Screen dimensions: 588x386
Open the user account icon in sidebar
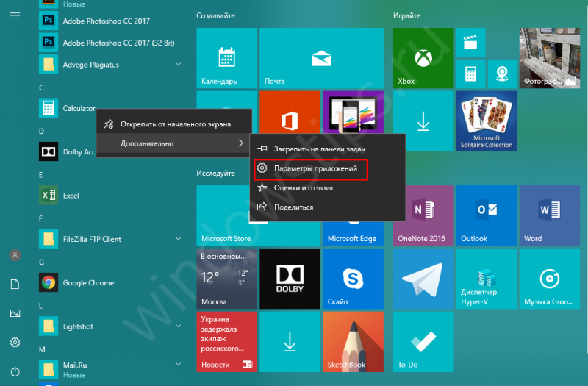click(15, 255)
